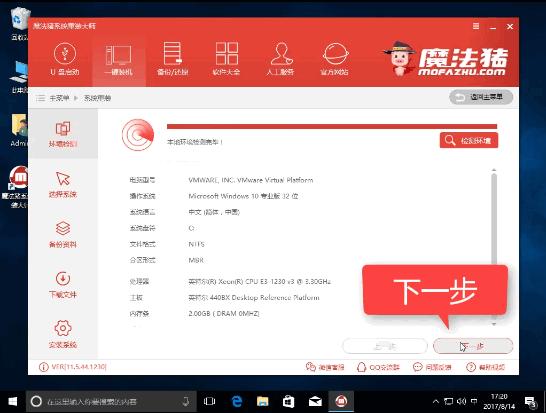This screenshot has width=546, height=413.
Task: Click the volume tray icon
Action: (x=461, y=402)
